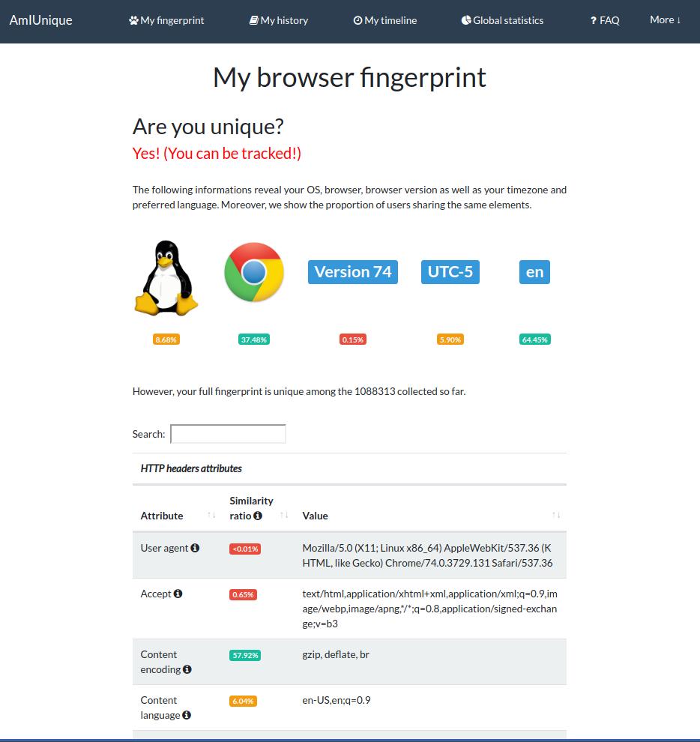Open My fingerprint menu item
Screen dimensions: 700x742
(x=166, y=20)
